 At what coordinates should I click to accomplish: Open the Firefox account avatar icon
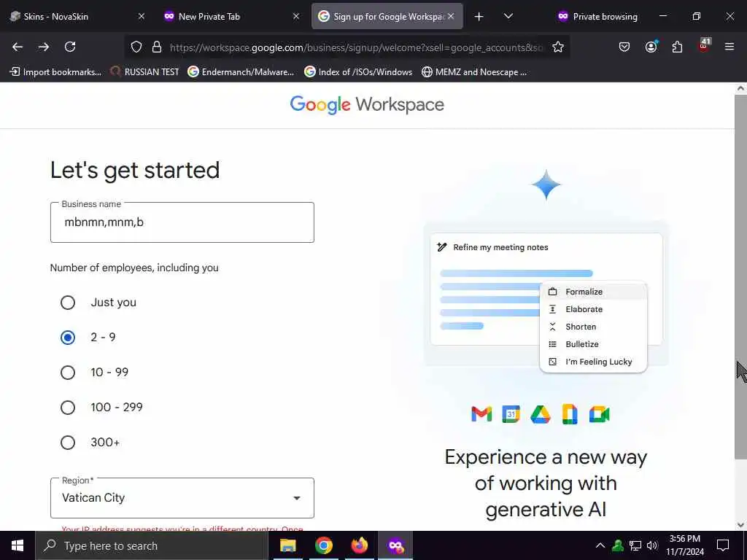click(x=651, y=47)
